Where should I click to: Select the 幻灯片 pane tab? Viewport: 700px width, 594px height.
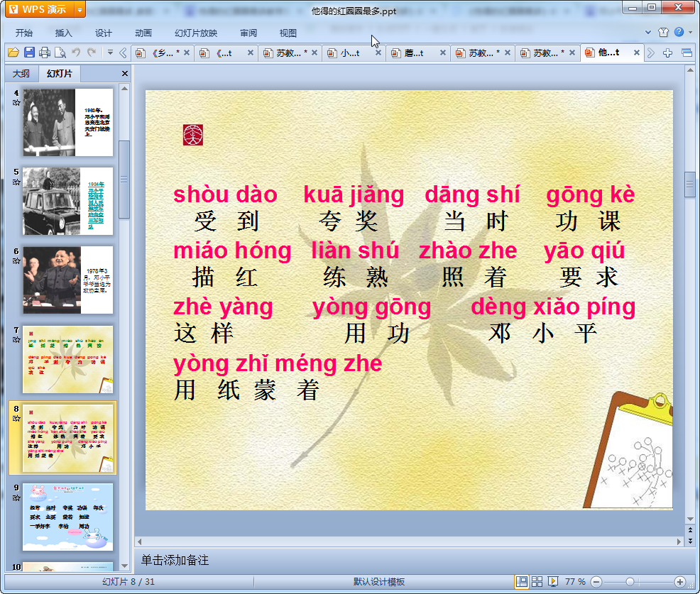click(59, 73)
